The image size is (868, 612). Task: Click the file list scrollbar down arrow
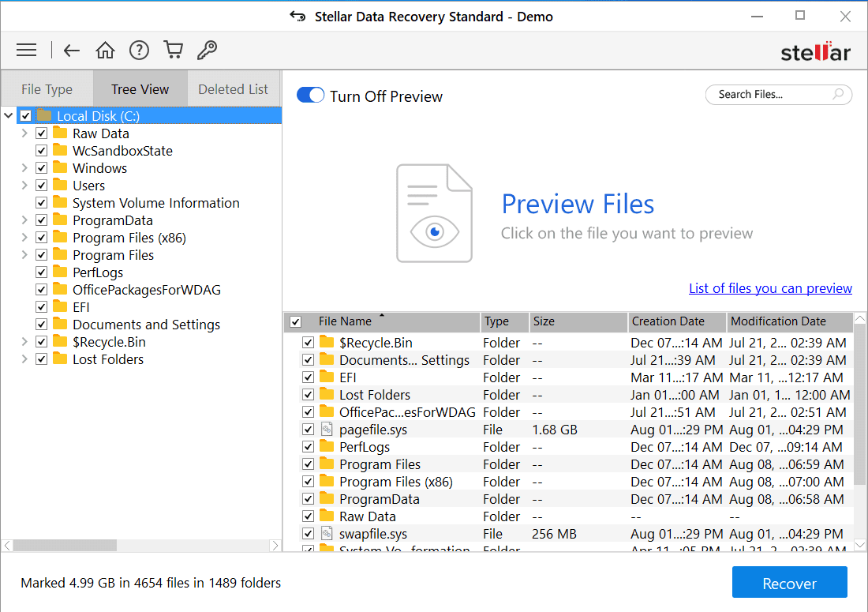[x=859, y=545]
